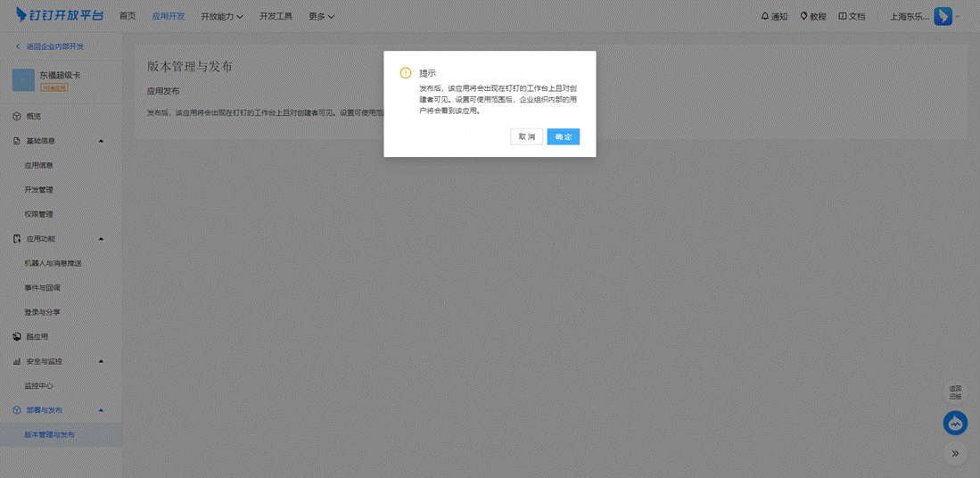Click the 返回旧版 floating button
The width and height of the screenshot is (980, 478).
click(x=955, y=391)
